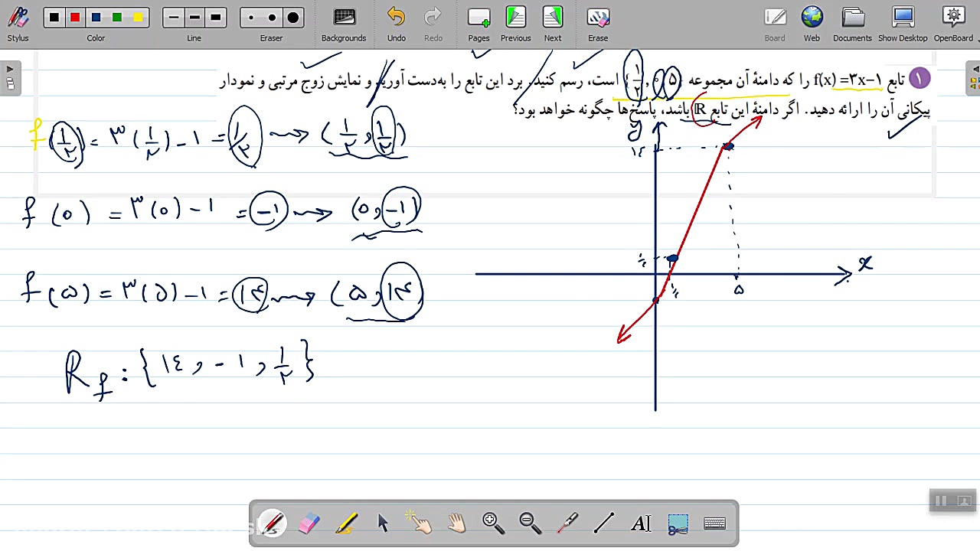This screenshot has width=980, height=551.
Task: Select the Capture region scissors tool
Action: tap(678, 523)
